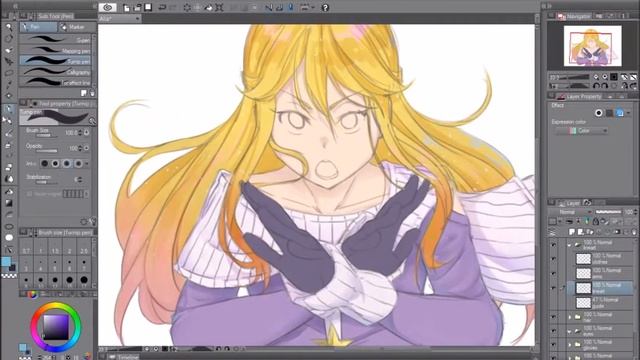
Task: Select the strongest anti-aliasing option
Action: 78,163
